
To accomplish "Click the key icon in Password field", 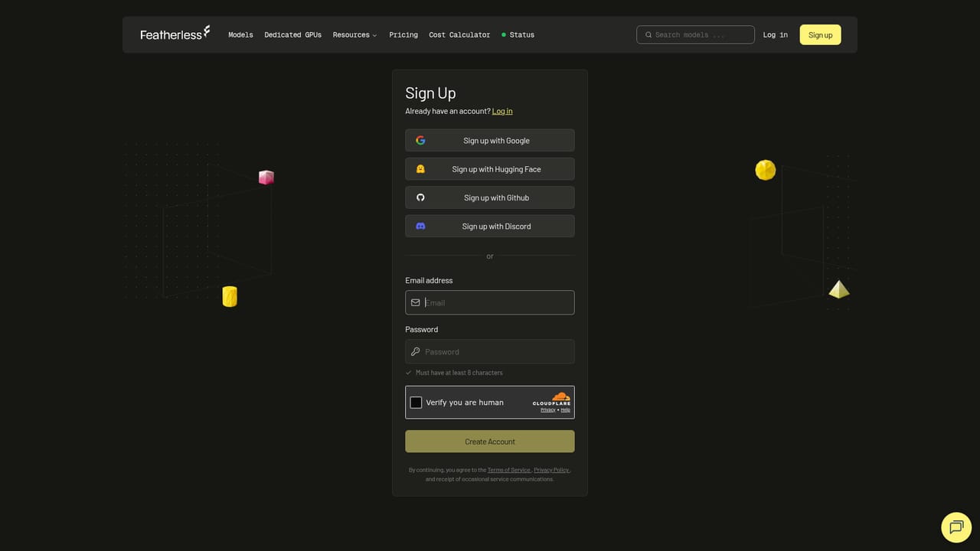I will (x=416, y=351).
